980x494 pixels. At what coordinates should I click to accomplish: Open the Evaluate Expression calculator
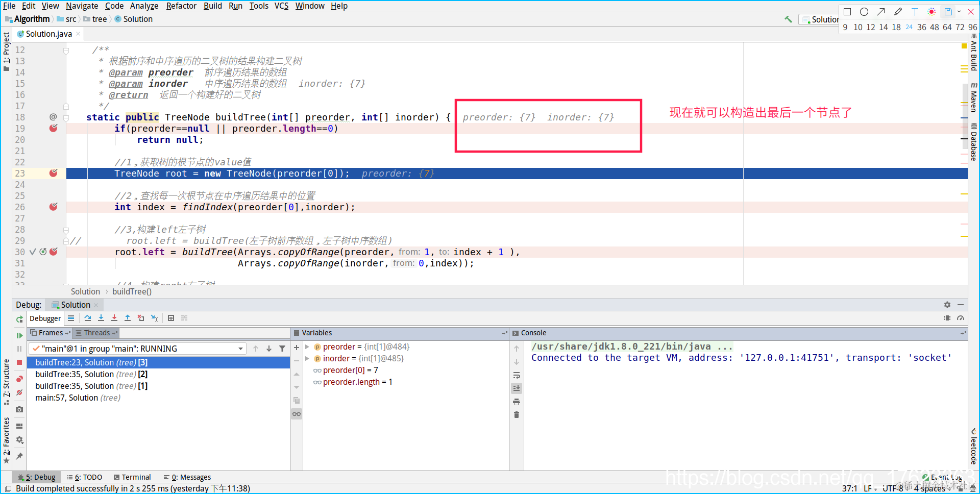tap(171, 318)
